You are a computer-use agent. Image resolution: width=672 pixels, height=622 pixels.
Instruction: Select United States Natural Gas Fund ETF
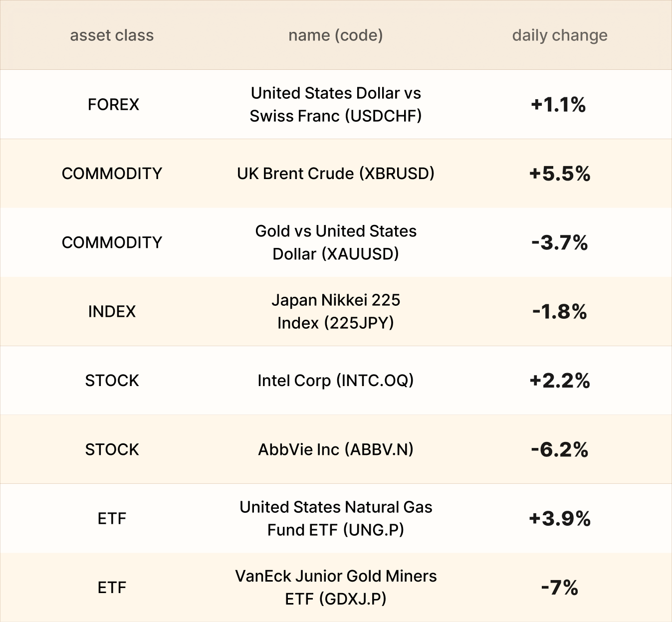(x=335, y=518)
